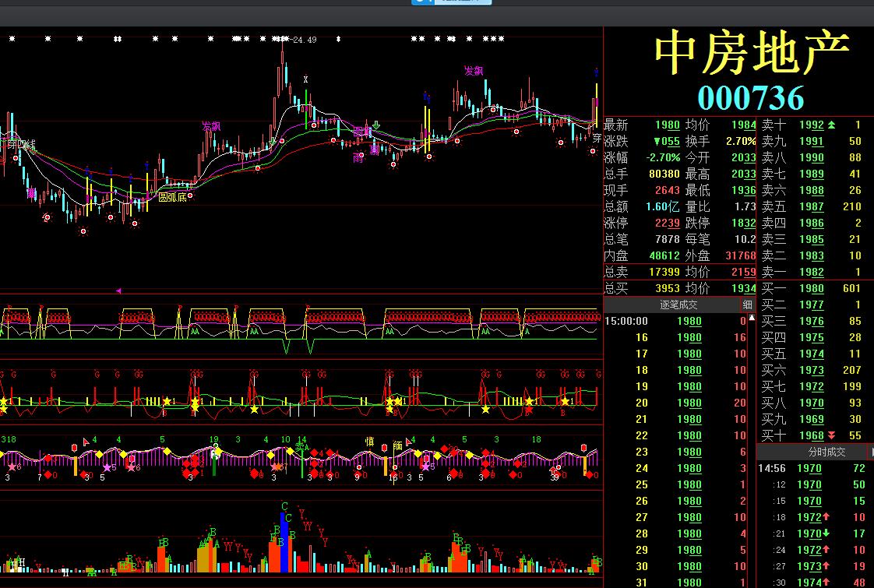The height and width of the screenshot is (588, 874).
Task: Click the 外盘 value 31768
Action: point(741,255)
